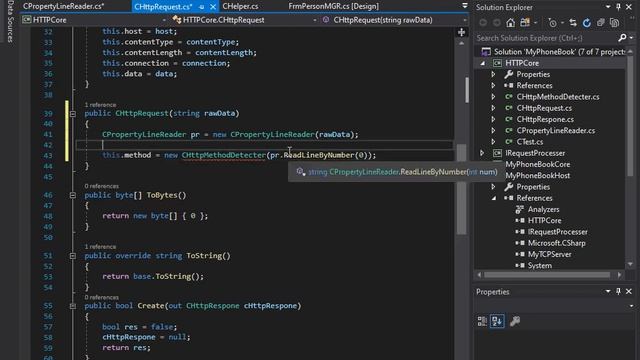
Task: Expand CHttpMethodDetecter.cs node
Action: pyautogui.click(x=493, y=97)
